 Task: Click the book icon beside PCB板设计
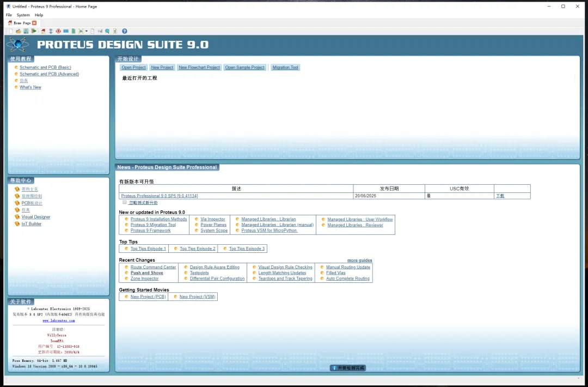(17, 203)
